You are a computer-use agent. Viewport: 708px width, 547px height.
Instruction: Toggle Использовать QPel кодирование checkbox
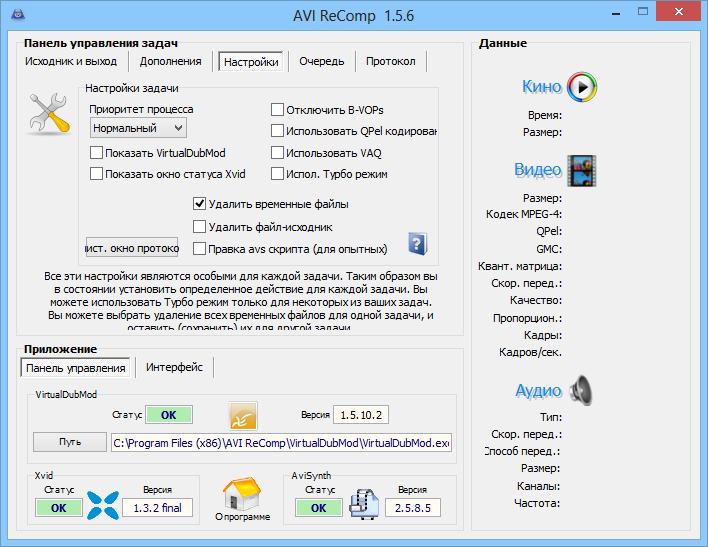[277, 131]
